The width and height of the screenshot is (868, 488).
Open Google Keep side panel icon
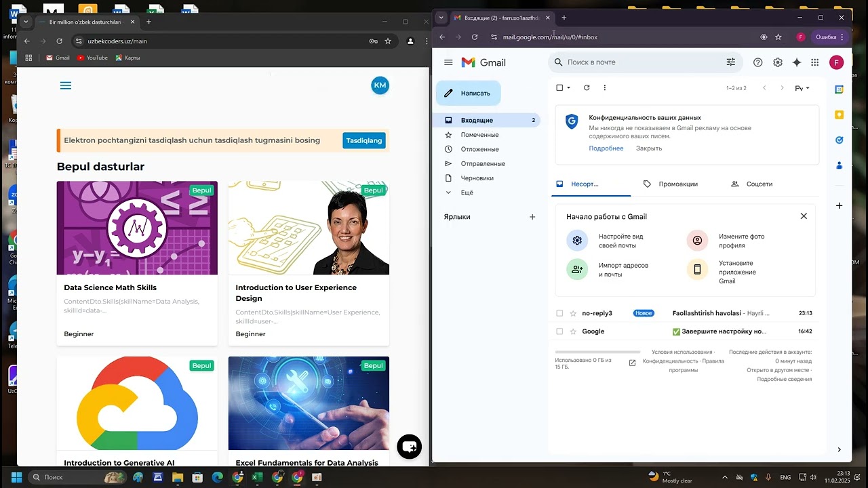[x=839, y=115]
